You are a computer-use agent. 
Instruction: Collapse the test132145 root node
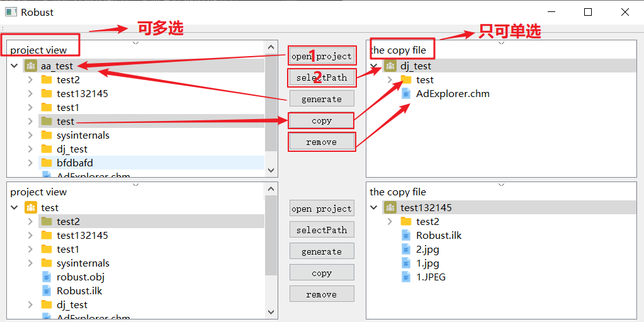(x=374, y=207)
